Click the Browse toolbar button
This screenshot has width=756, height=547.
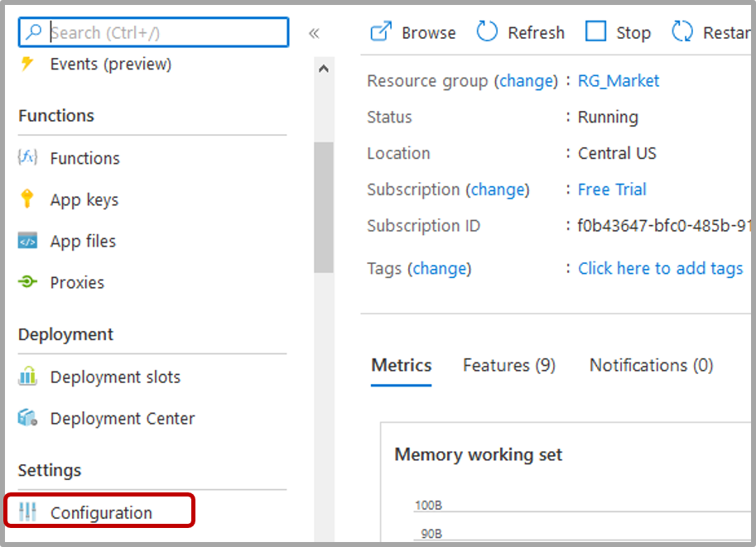[413, 32]
